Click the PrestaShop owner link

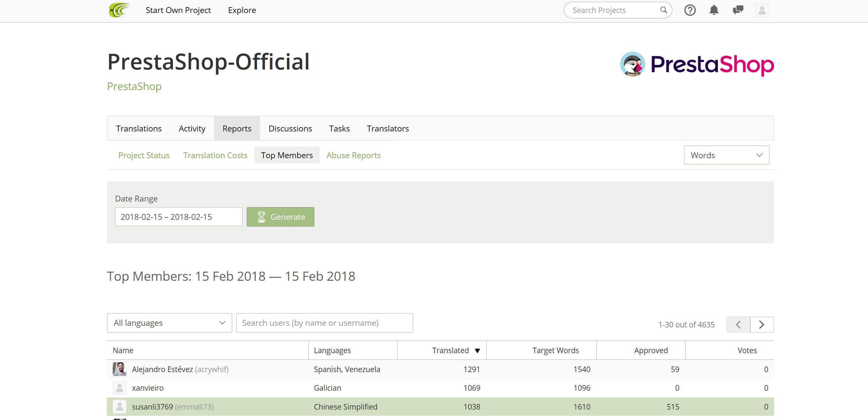[x=134, y=86]
